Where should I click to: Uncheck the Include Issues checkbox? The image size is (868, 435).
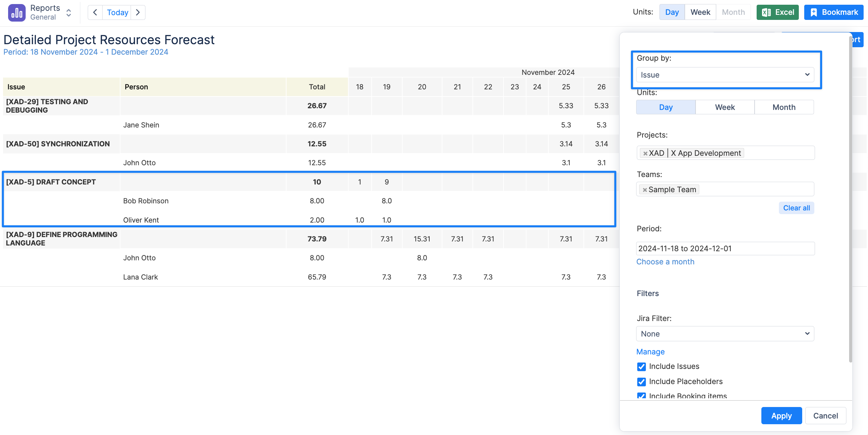[x=641, y=367]
